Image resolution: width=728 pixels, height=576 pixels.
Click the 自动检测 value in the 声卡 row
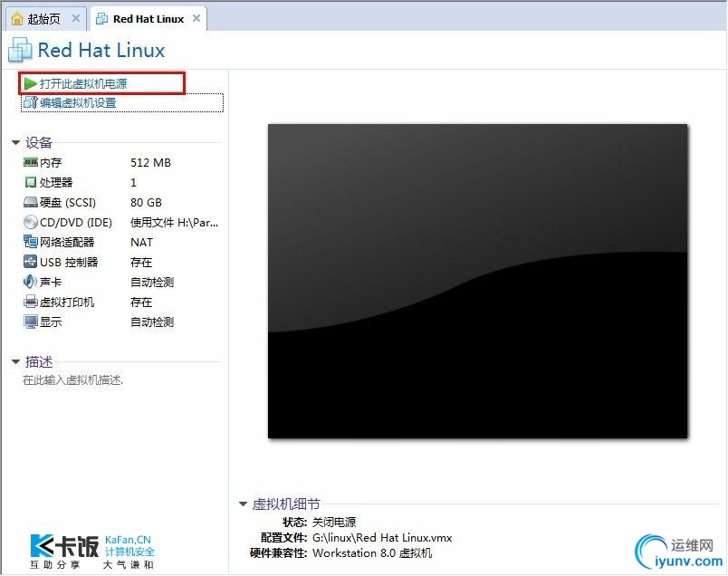tap(152, 282)
